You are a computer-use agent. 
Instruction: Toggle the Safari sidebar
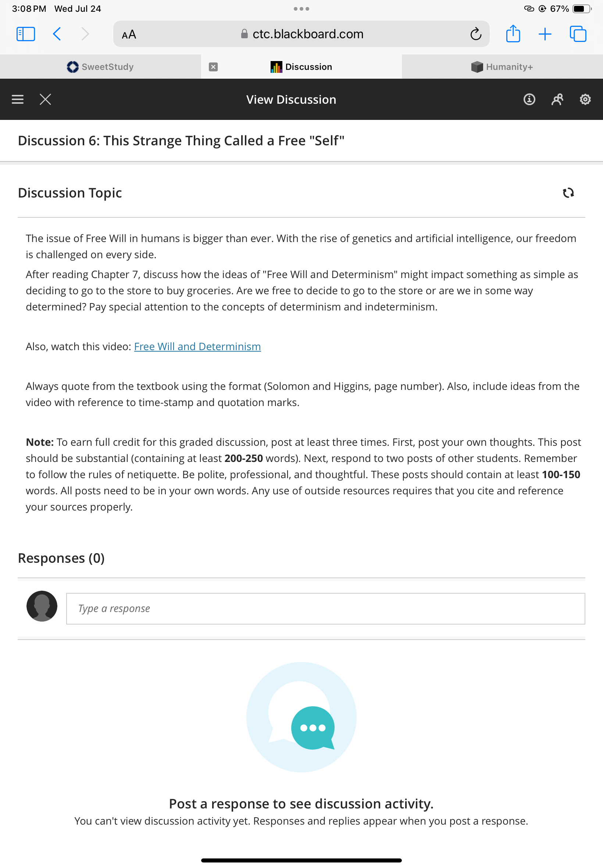tap(26, 34)
